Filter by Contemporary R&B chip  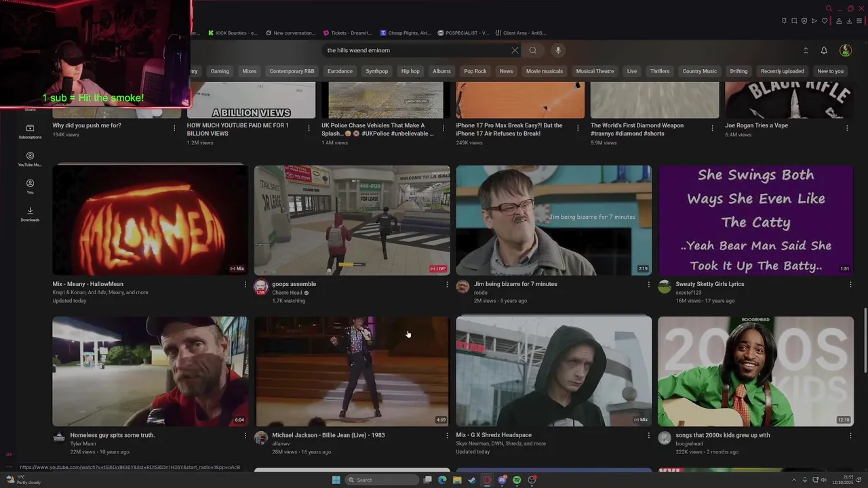292,71
